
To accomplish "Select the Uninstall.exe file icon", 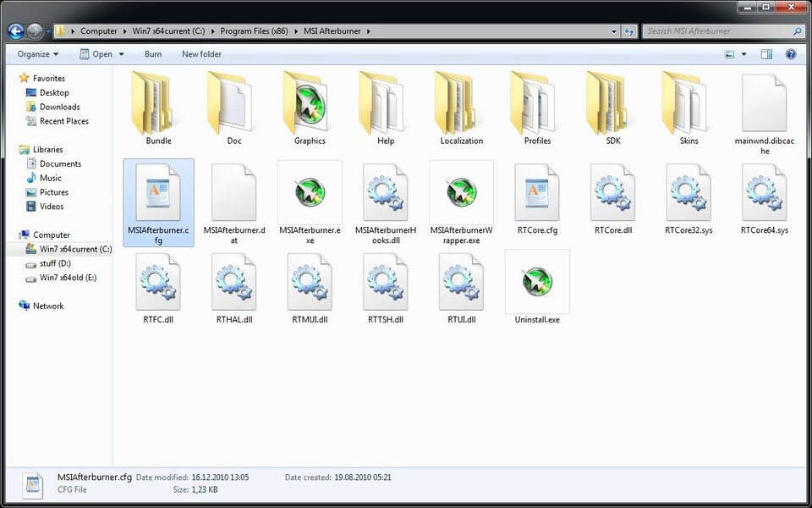I will pos(537,281).
